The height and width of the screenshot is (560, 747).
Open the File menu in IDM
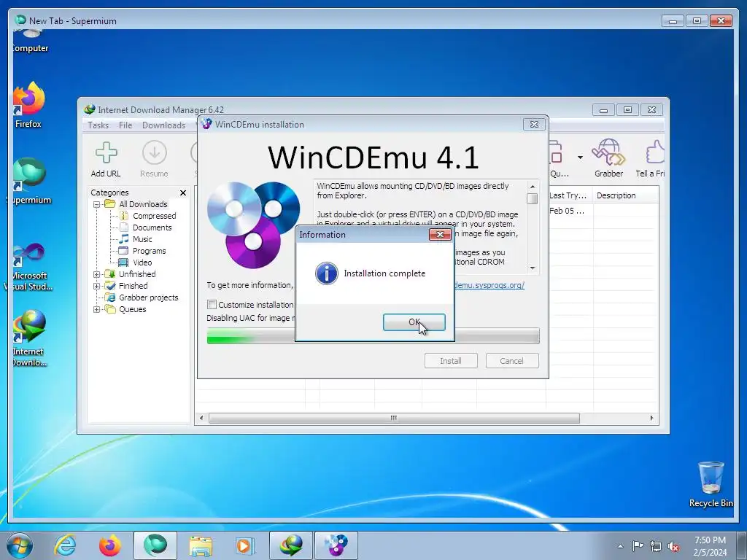pyautogui.click(x=125, y=125)
